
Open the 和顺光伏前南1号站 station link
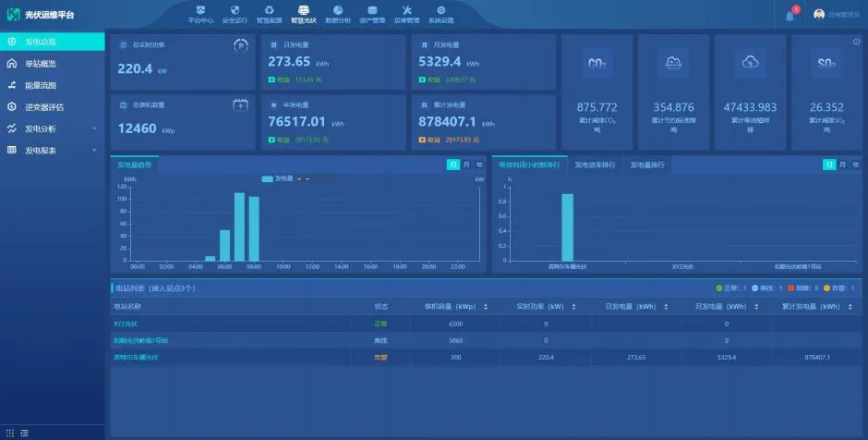point(140,340)
